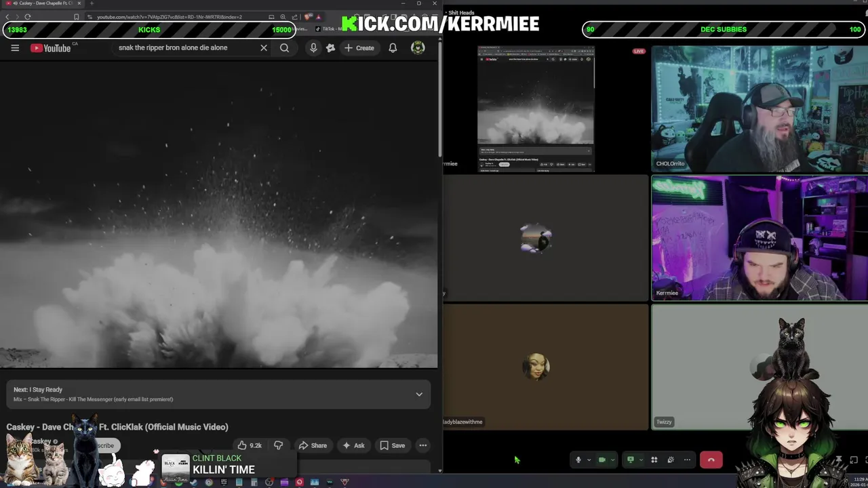Select the ladyblazewithme participant tile
Screen dimensions: 868x488
click(x=545, y=367)
